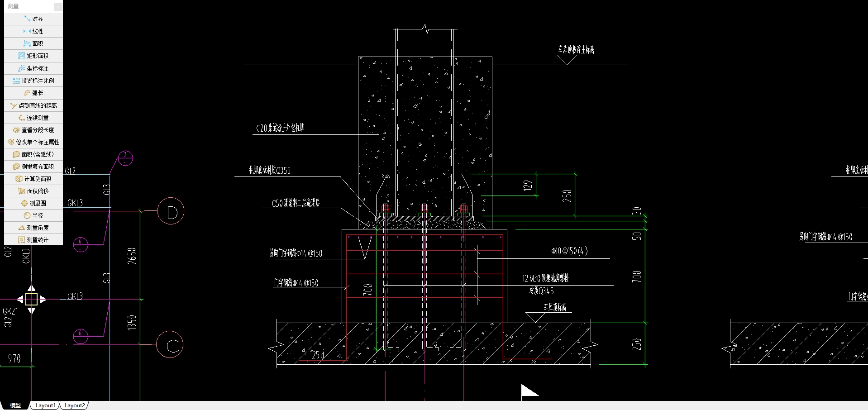868x410 pixels.
Task: Click the axis bubble labeled D
Action: point(171,211)
